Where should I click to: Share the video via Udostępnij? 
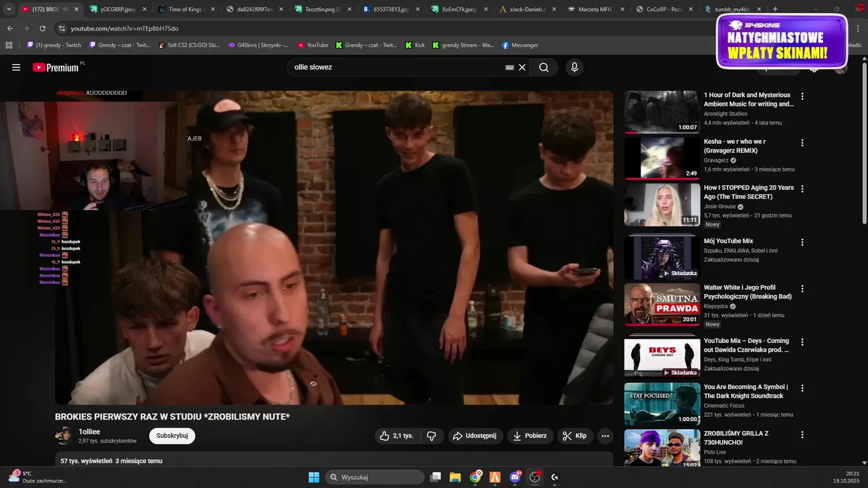click(474, 436)
